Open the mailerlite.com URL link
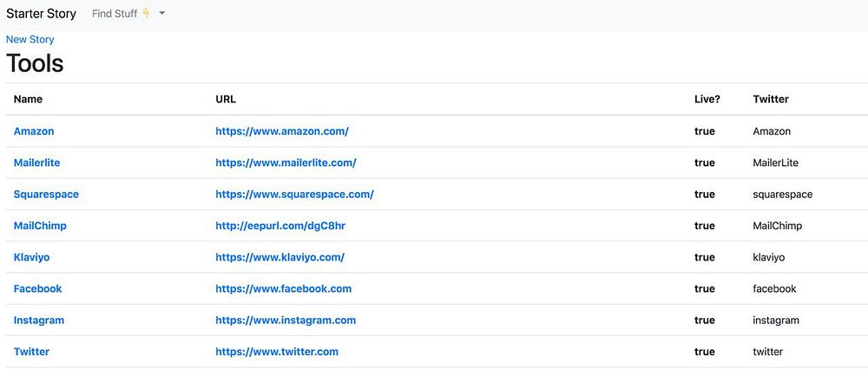This screenshot has width=868, height=377. pos(286,162)
